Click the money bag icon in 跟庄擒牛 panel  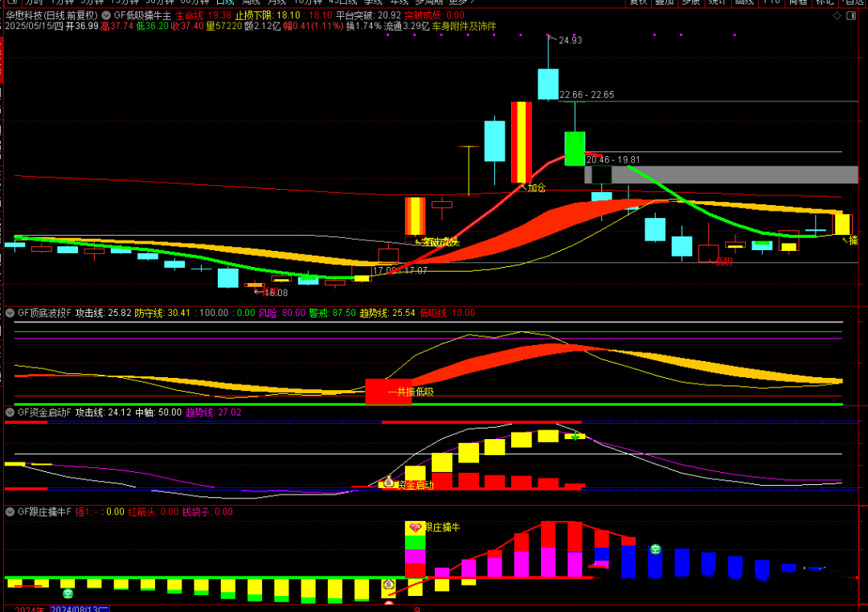[x=389, y=584]
